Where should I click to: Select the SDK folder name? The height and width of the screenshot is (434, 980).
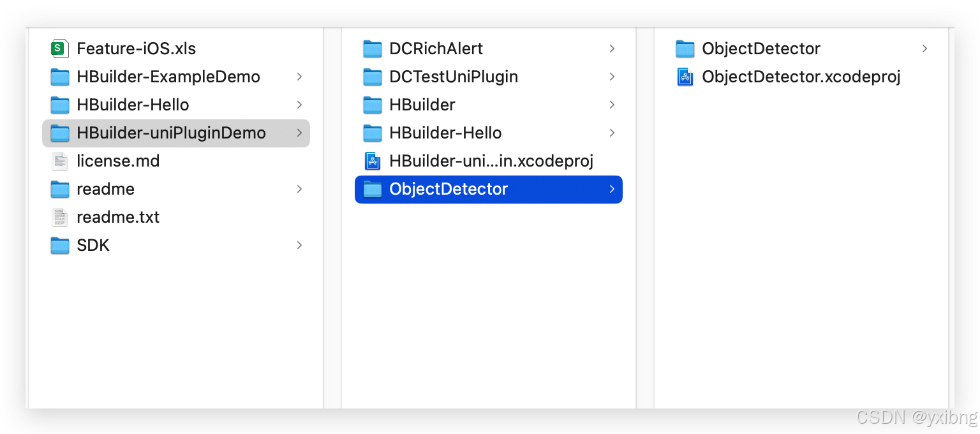click(x=93, y=245)
